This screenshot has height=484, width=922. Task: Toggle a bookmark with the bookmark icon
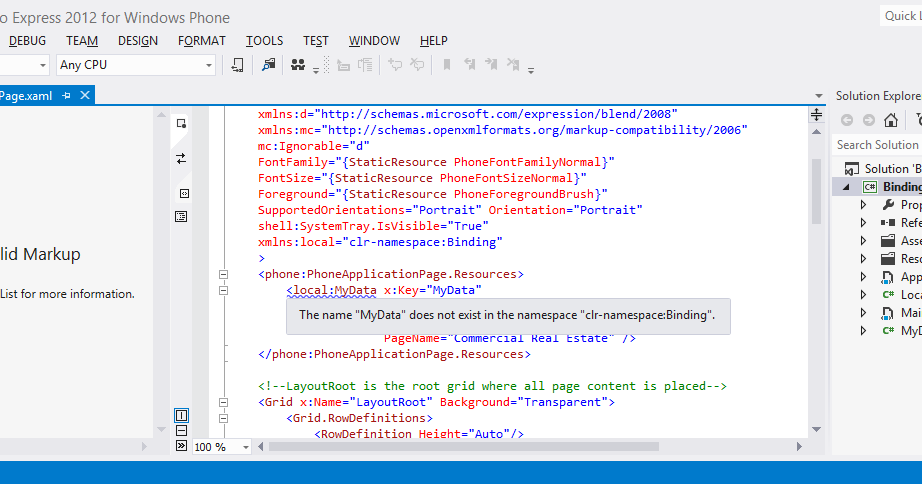(x=447, y=65)
